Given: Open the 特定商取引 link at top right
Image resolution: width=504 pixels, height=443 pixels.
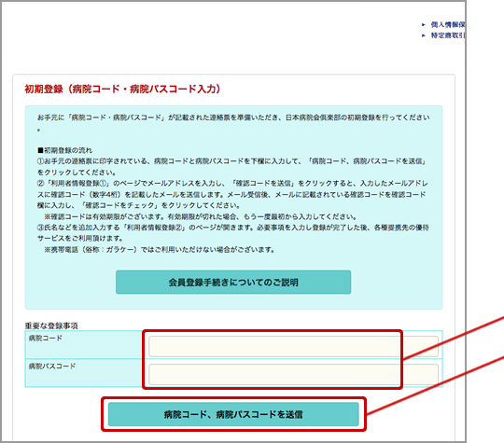Looking at the screenshot, I should 448,35.
